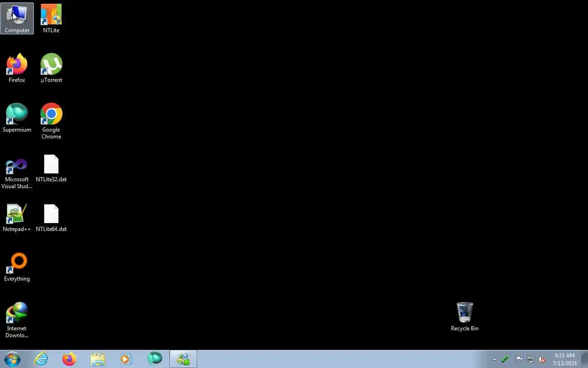
Task: Select the Notepad++ desktop shortcut
Action: (x=17, y=217)
